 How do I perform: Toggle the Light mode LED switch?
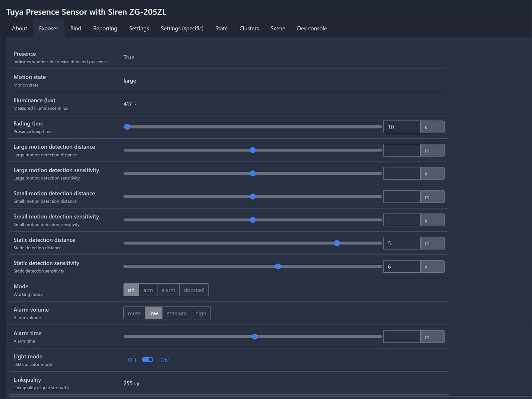coord(147,360)
